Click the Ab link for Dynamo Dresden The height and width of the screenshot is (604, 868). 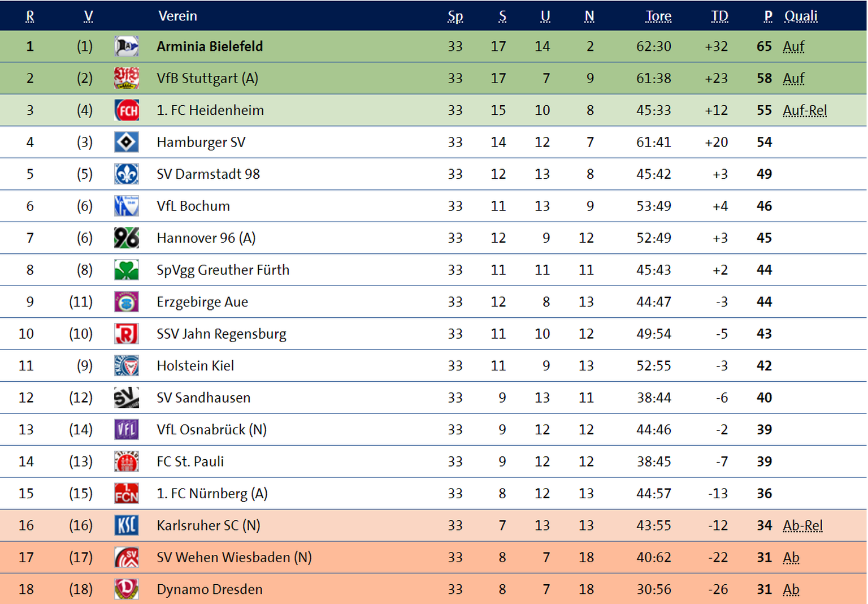point(791,589)
